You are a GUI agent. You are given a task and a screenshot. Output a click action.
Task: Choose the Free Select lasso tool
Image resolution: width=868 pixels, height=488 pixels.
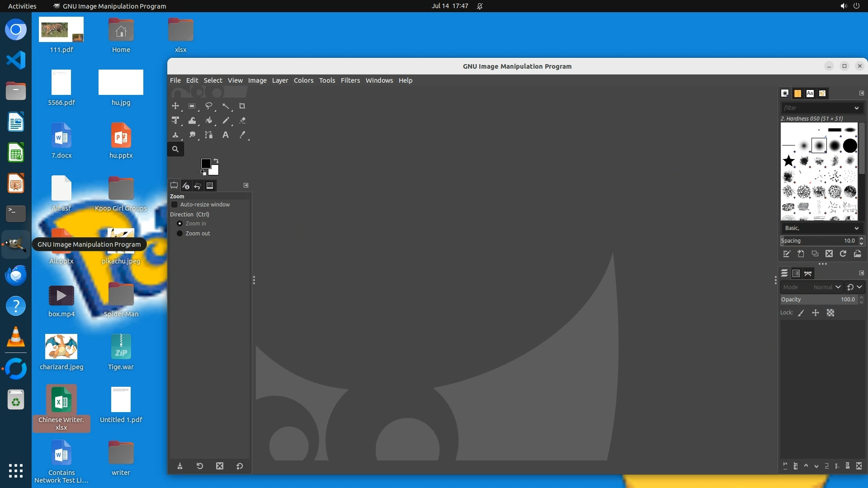208,106
